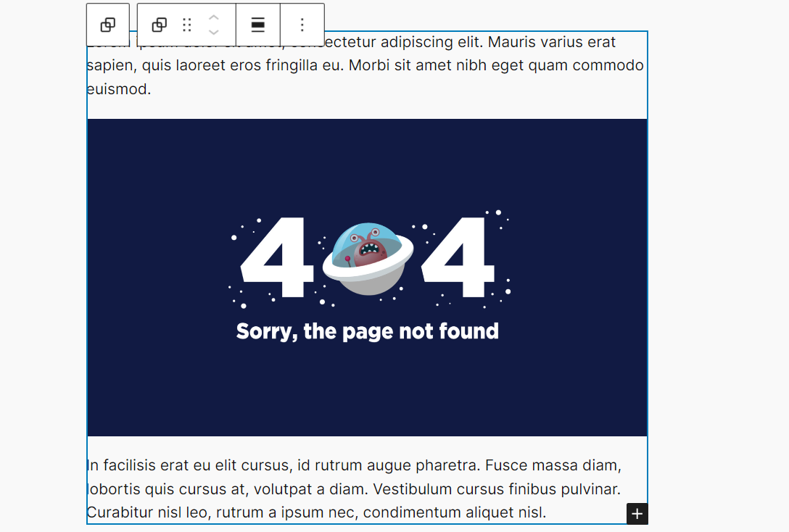This screenshot has height=532, width=789.
Task: Place cursor in line starting "In facilisis erat"
Action: point(354,465)
